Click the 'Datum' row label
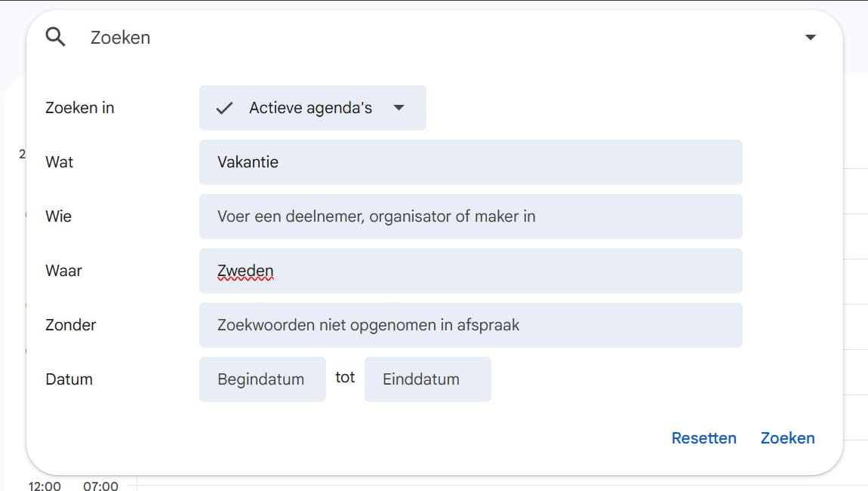 coord(69,379)
